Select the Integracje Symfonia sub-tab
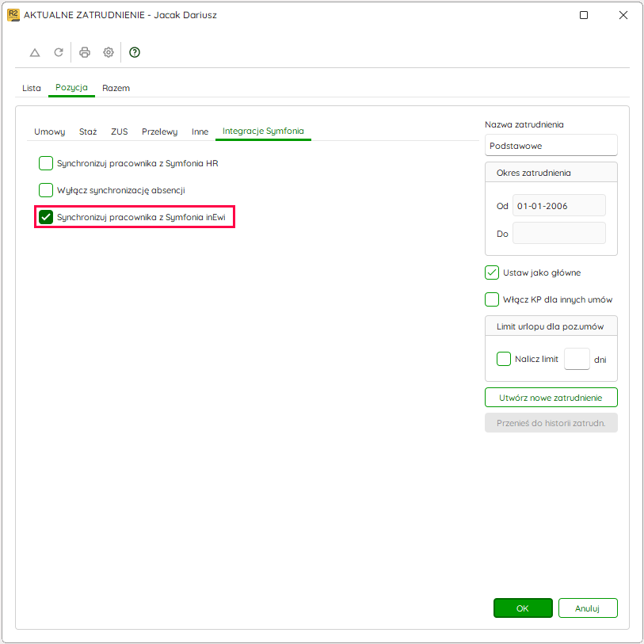 [263, 131]
